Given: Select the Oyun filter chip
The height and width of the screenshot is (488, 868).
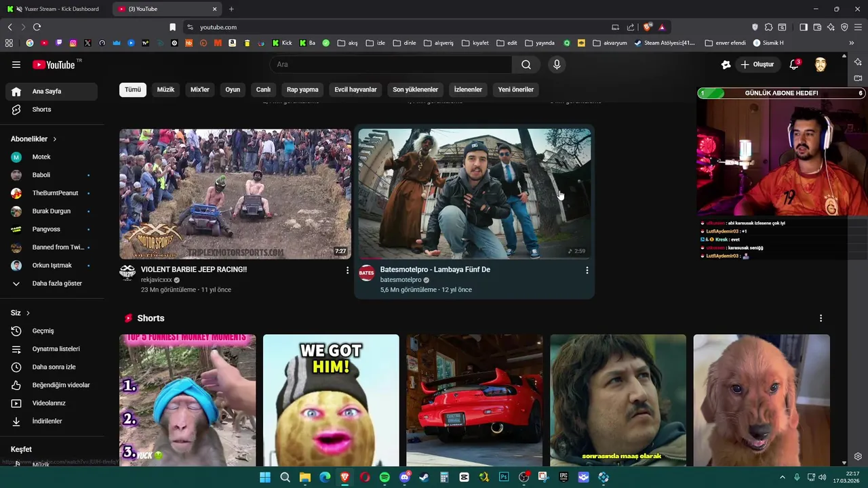Looking at the screenshot, I should (233, 89).
